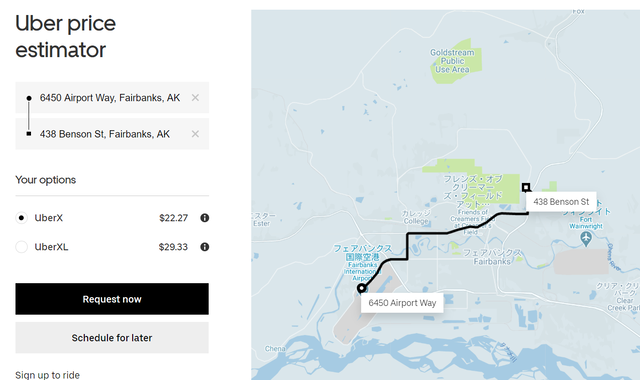Clear the 438 Benson St destination address
Screen dimensions: 640x380
point(195,134)
